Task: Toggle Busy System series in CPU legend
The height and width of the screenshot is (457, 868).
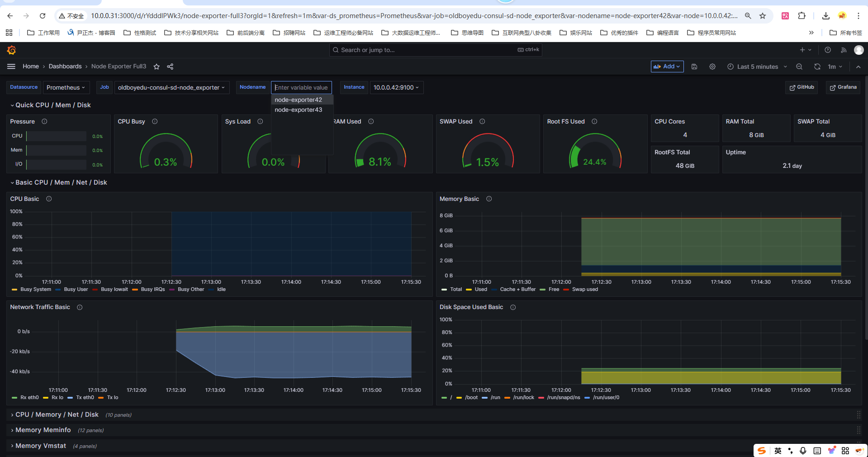Action: (32, 290)
